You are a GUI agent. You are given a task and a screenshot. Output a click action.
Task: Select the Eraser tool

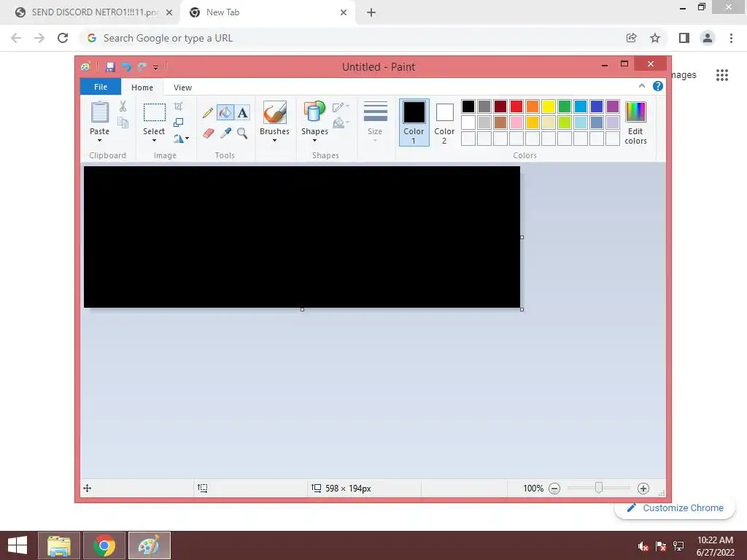pos(208,133)
